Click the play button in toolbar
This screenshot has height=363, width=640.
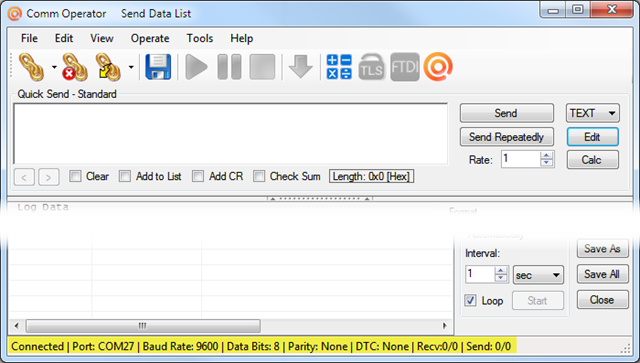[196, 67]
